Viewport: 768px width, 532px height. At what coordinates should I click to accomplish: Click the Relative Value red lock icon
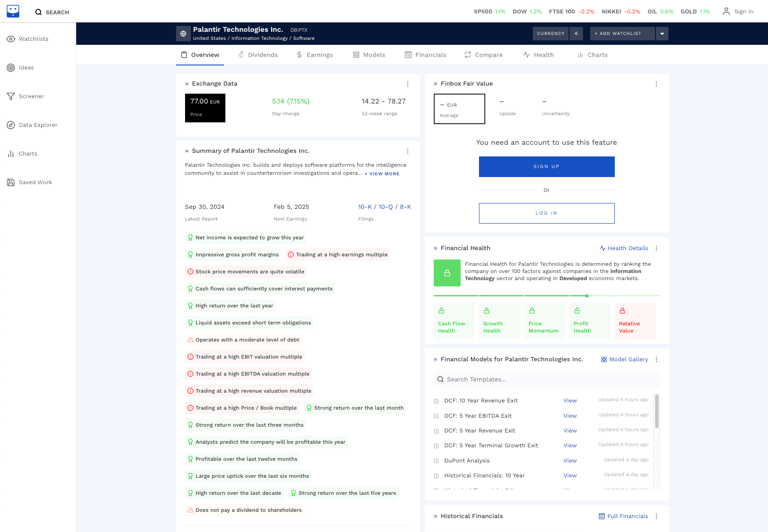click(622, 311)
